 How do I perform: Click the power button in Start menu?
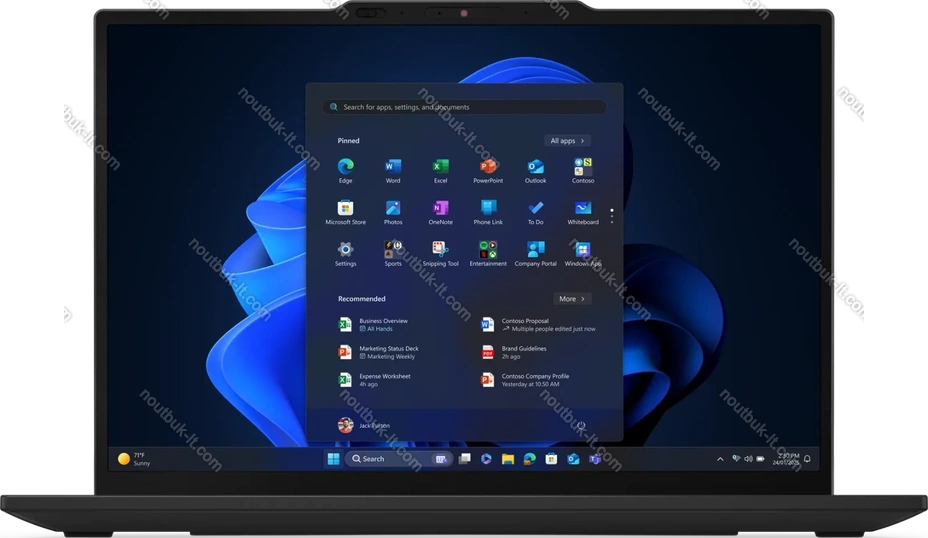pos(581,425)
